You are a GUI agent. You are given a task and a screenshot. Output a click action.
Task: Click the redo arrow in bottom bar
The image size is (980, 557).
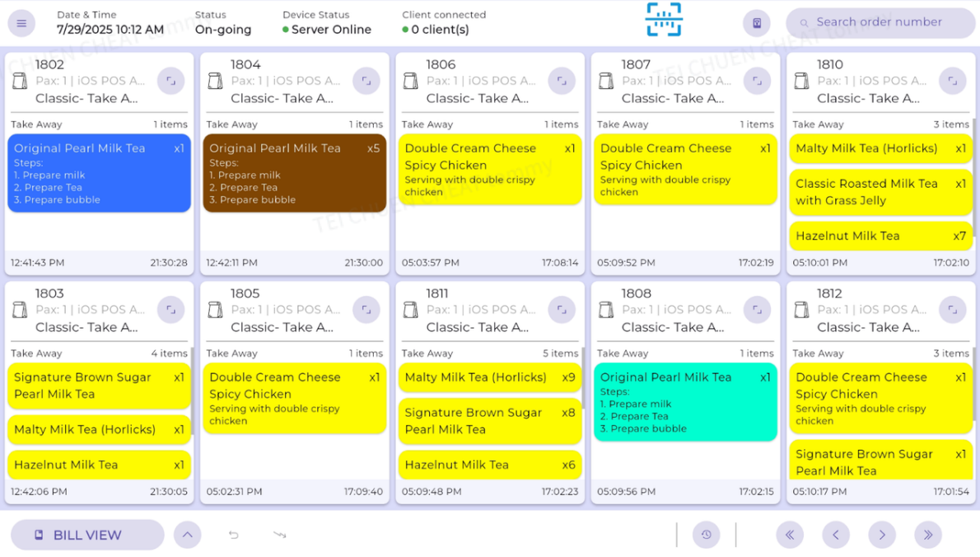click(280, 535)
